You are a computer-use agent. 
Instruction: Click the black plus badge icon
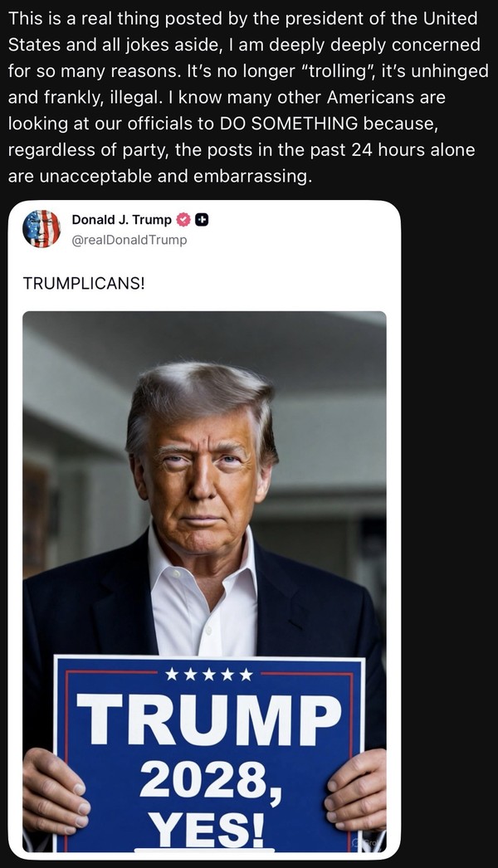coord(202,220)
